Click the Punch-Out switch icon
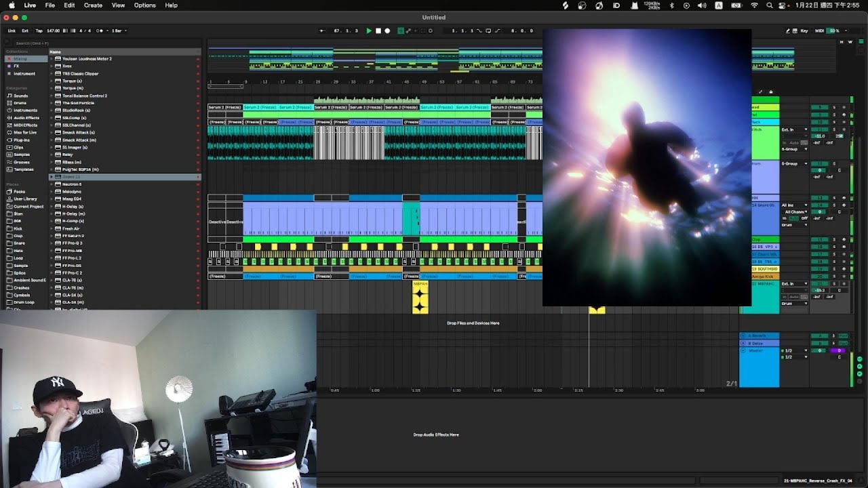This screenshot has width=868, height=488. click(498, 30)
